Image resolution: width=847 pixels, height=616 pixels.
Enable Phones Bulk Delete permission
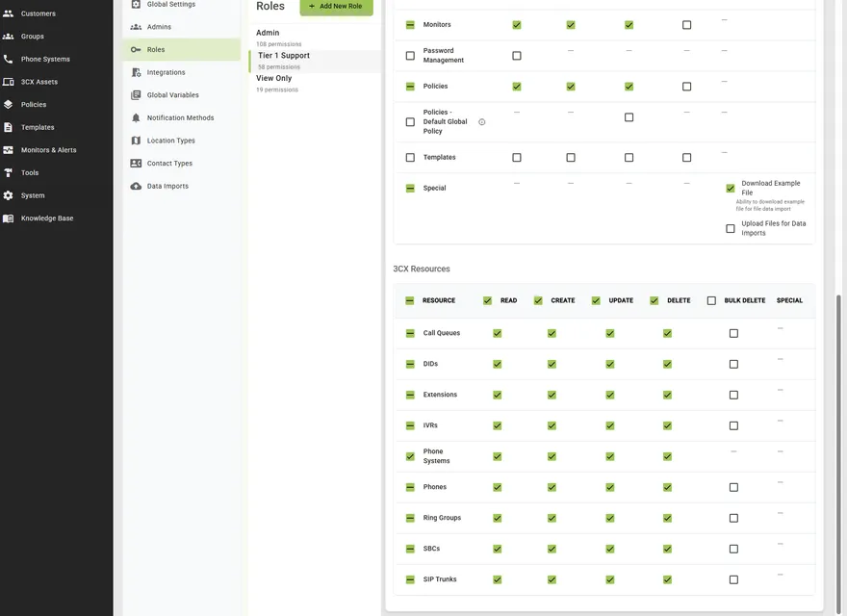coord(733,487)
